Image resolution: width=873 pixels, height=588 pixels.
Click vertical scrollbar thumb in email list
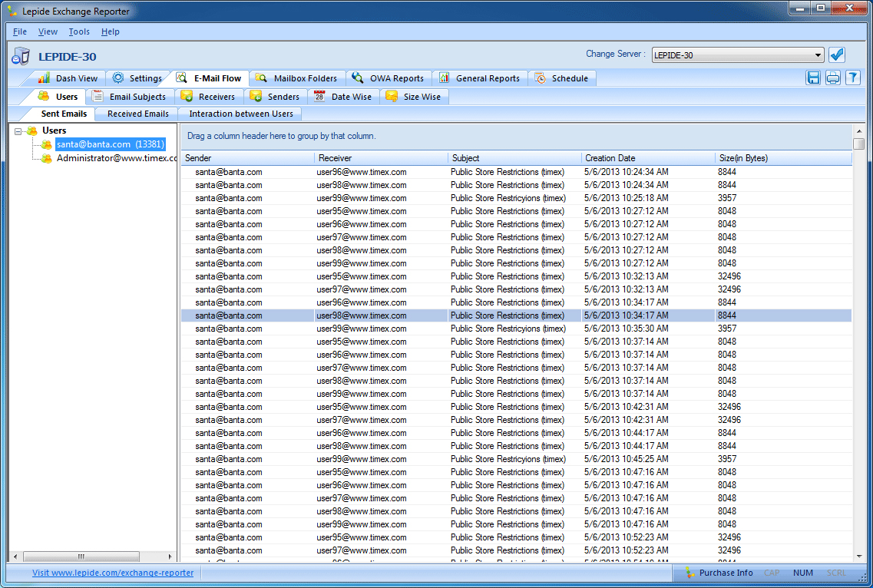[x=859, y=144]
